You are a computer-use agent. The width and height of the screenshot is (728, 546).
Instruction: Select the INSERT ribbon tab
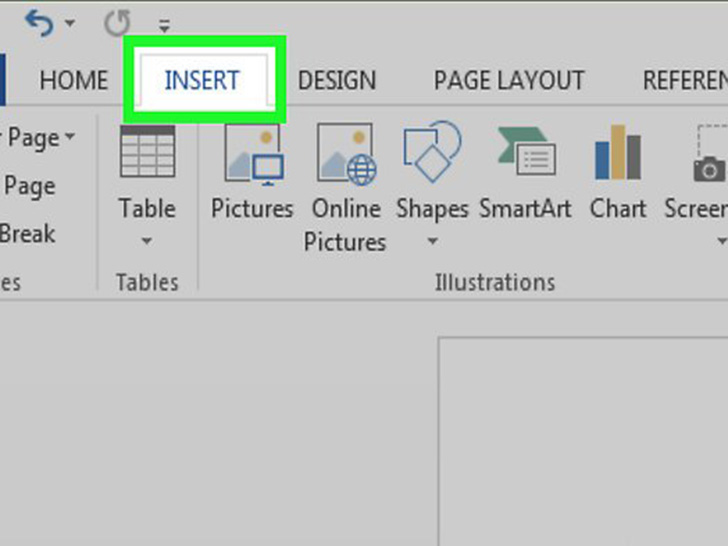pos(204,81)
